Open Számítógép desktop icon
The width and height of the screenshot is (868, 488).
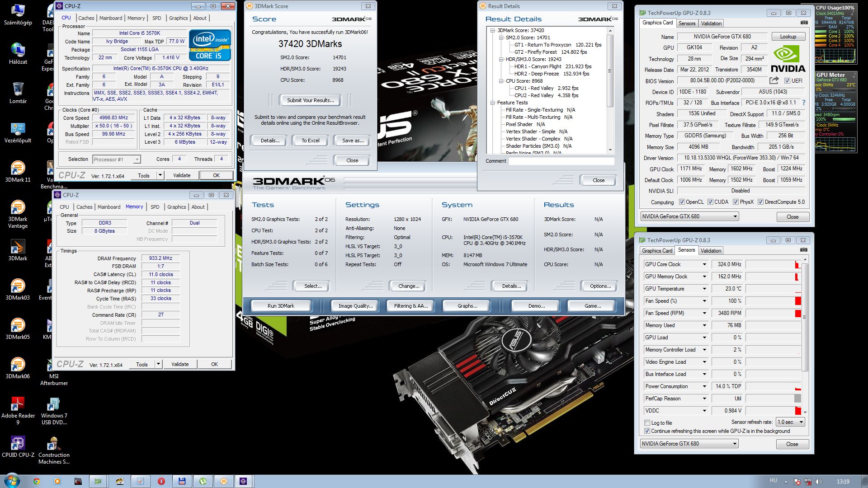pos(18,15)
